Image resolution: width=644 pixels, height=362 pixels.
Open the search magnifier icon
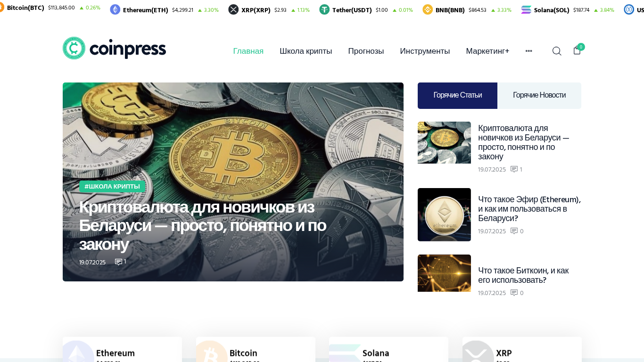pyautogui.click(x=557, y=51)
